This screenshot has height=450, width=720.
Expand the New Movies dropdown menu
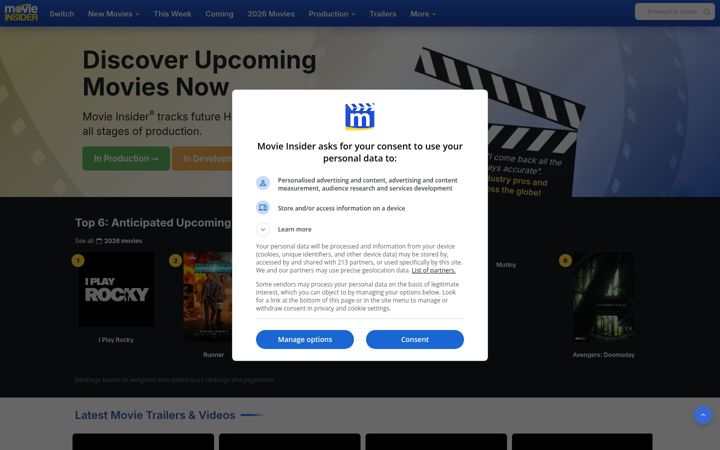tap(113, 14)
